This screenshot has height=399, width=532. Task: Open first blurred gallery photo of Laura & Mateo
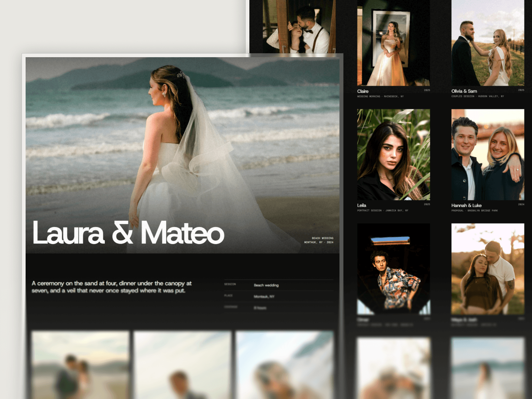(80, 365)
